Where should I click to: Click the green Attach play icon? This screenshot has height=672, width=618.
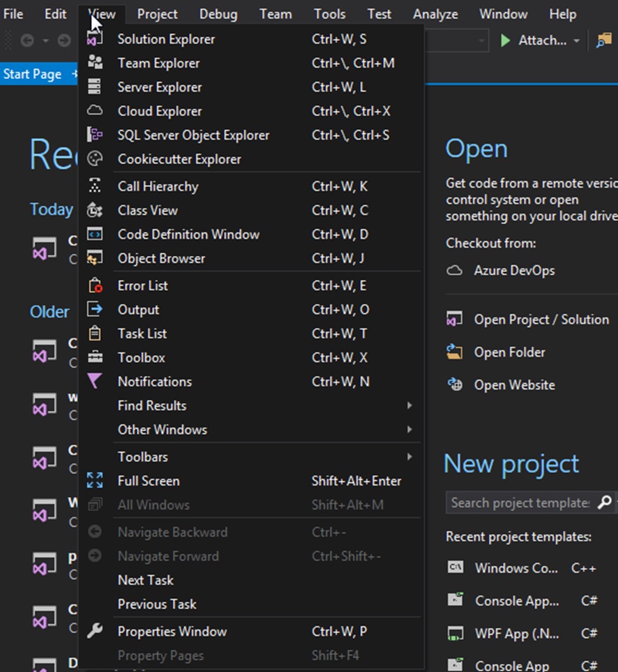(x=506, y=40)
